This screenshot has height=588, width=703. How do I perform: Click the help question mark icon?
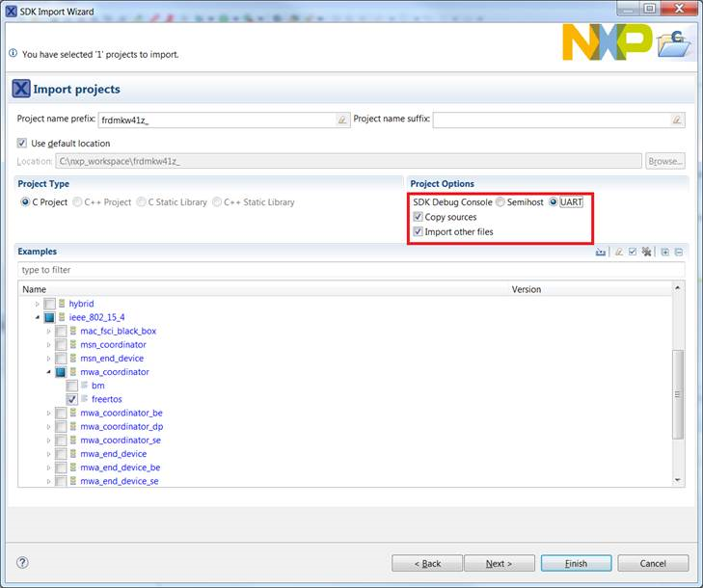click(x=22, y=562)
